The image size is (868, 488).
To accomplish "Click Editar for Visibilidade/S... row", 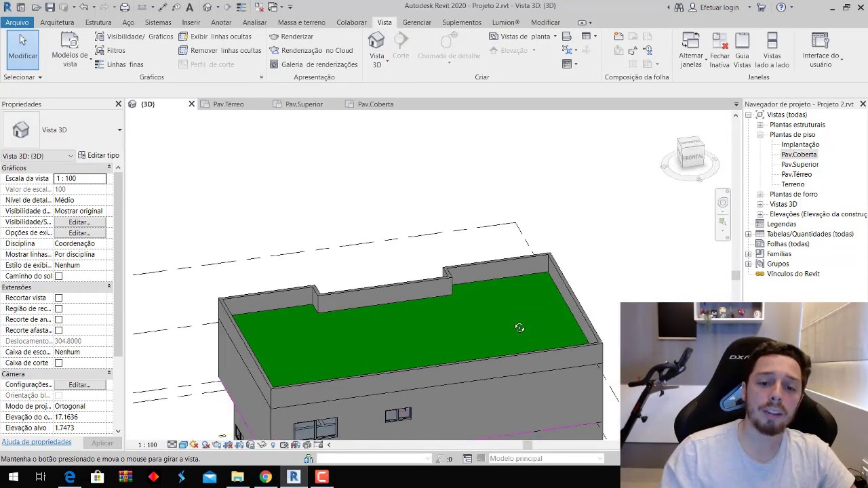I will [79, 222].
